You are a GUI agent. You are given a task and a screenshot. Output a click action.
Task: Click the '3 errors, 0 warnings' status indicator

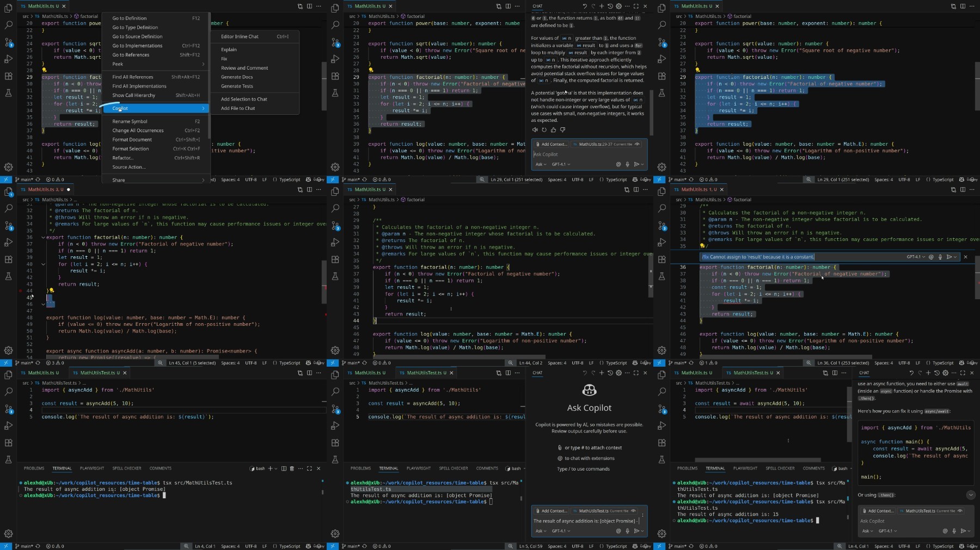point(55,363)
